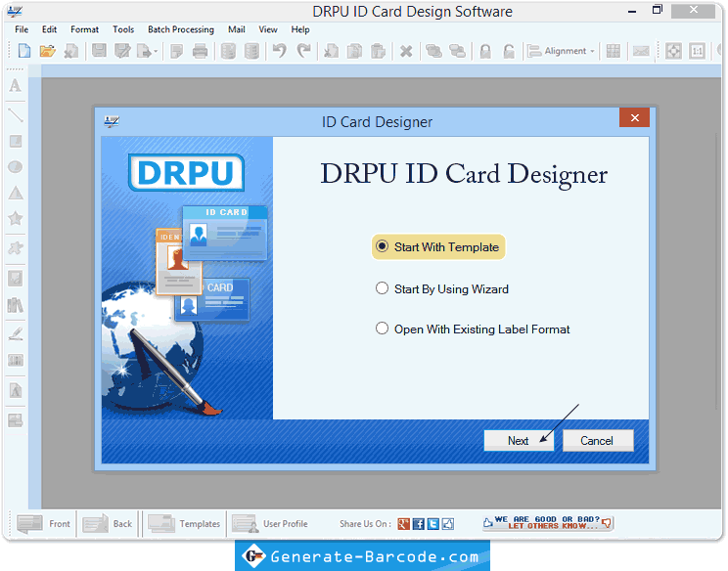Click the Cancel button
This screenshot has width=728, height=571.
coord(598,440)
